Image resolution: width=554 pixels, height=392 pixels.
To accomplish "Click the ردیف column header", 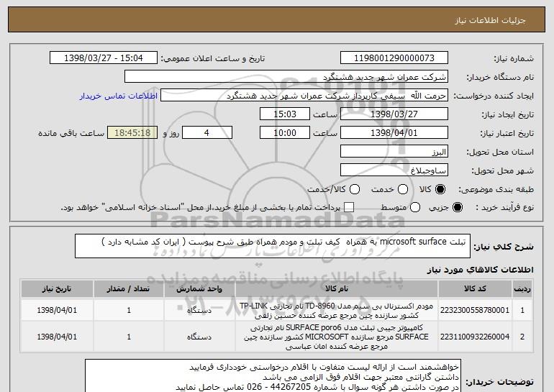I will tap(522, 289).
